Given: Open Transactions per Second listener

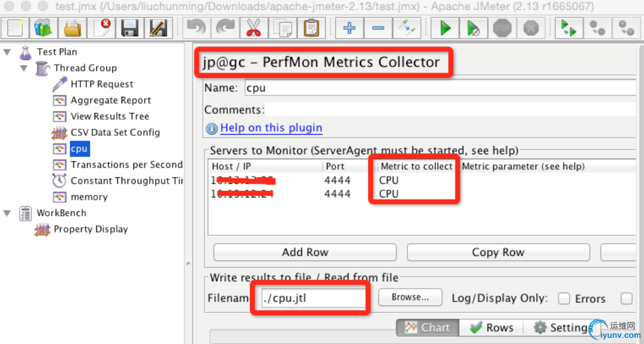Looking at the screenshot, I should 126,165.
